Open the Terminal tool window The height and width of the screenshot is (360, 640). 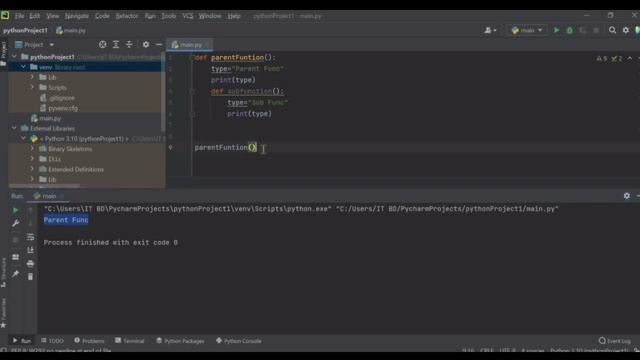point(130,341)
